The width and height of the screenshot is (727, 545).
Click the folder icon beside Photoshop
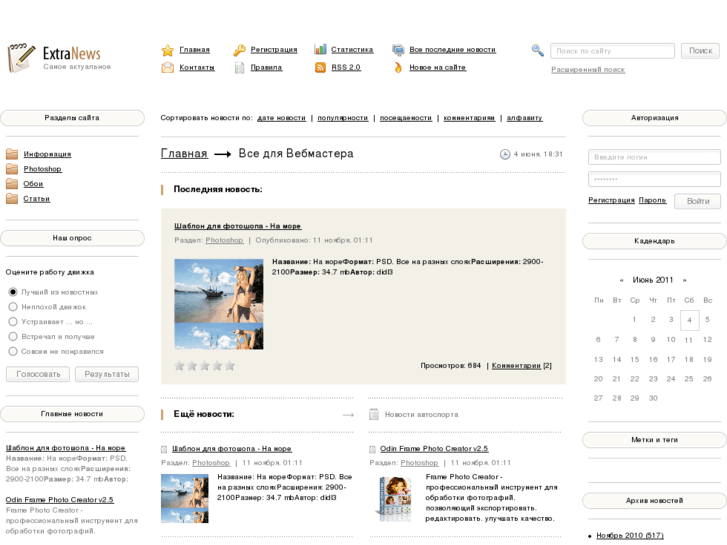[x=12, y=169]
